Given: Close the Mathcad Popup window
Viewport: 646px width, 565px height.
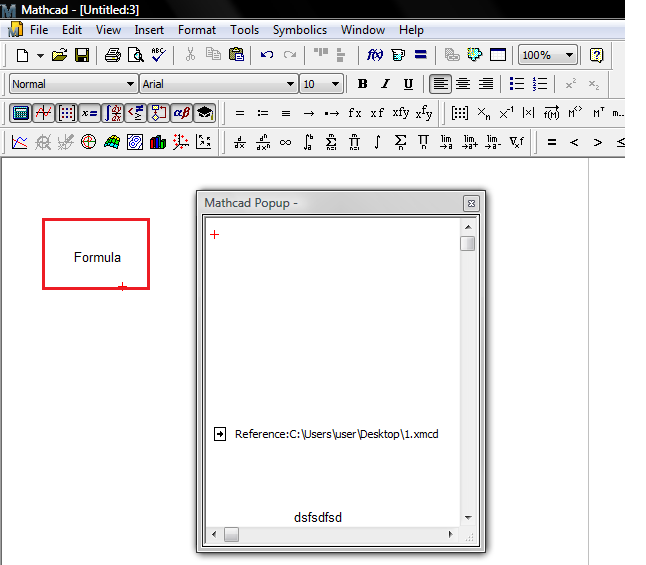Looking at the screenshot, I should click(x=471, y=204).
